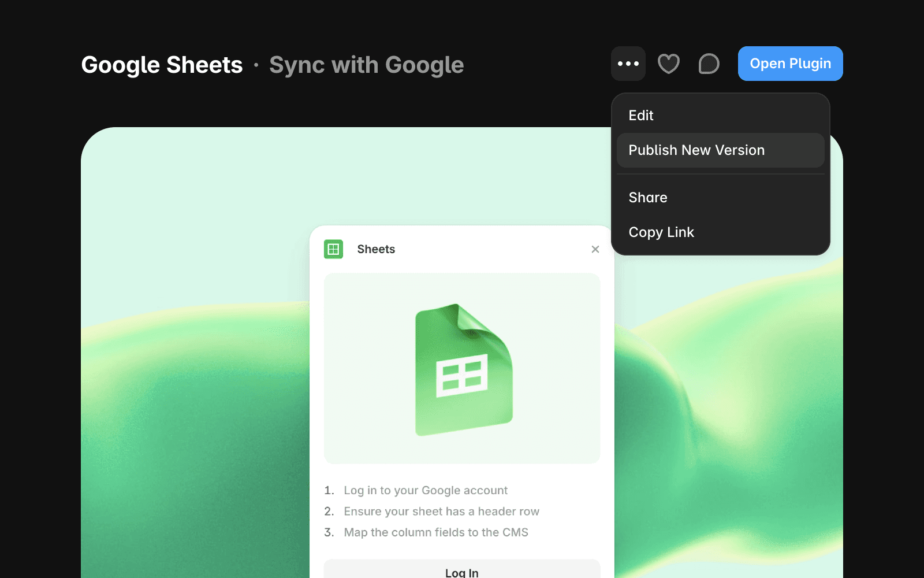Image resolution: width=924 pixels, height=578 pixels.
Task: Close the Sheets dialog with the X
Action: pyautogui.click(x=595, y=249)
